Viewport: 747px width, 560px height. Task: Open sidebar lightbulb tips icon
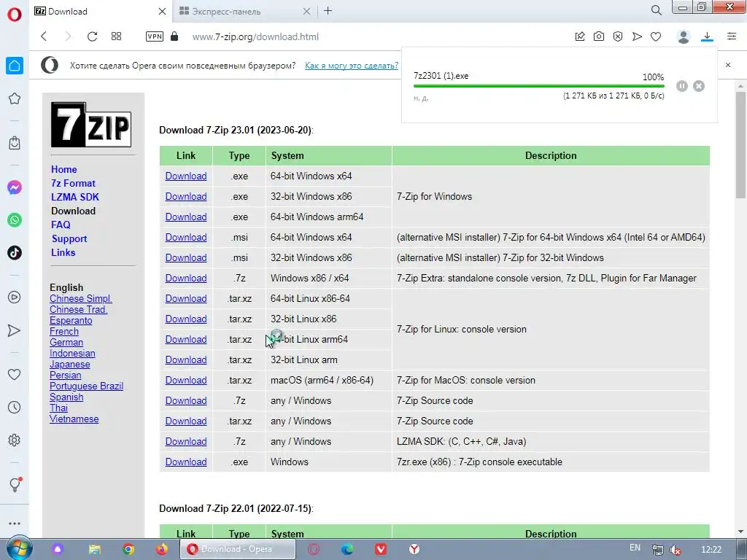click(x=15, y=484)
